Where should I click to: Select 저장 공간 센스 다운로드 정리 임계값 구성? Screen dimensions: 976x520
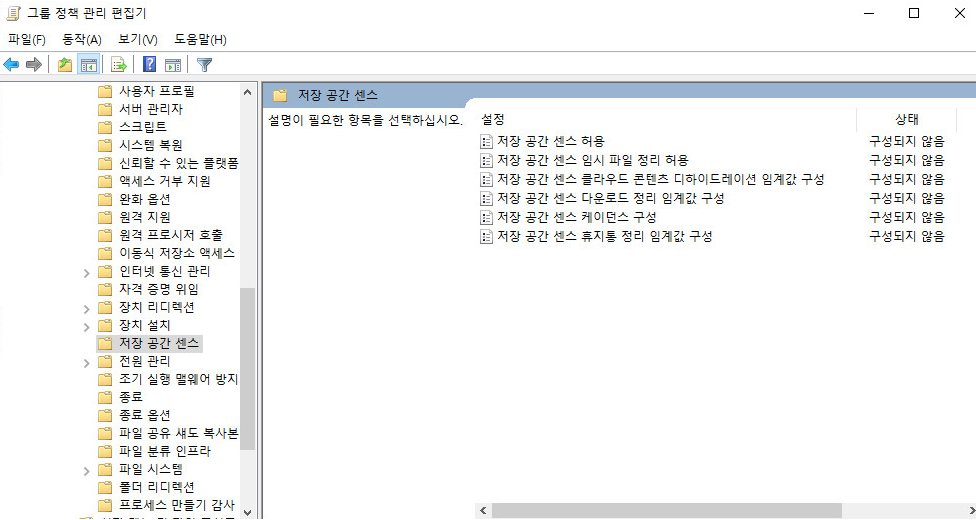coord(610,199)
